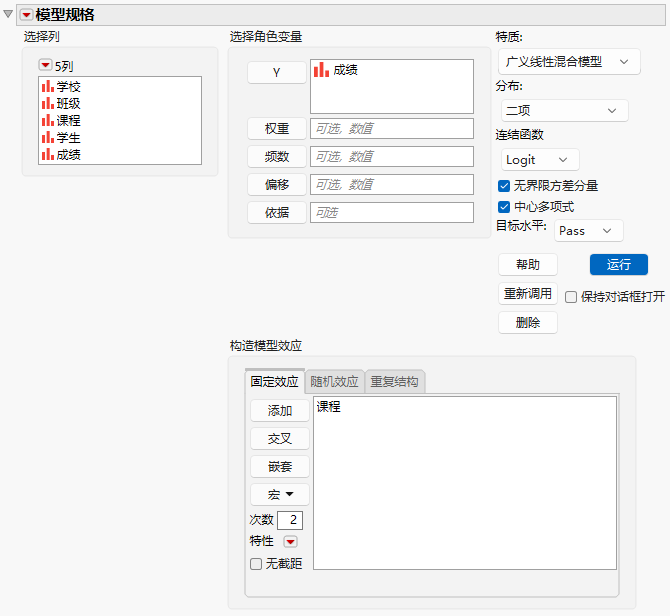Enable 保持对话框打开 checkbox
670x616 pixels.
(571, 297)
